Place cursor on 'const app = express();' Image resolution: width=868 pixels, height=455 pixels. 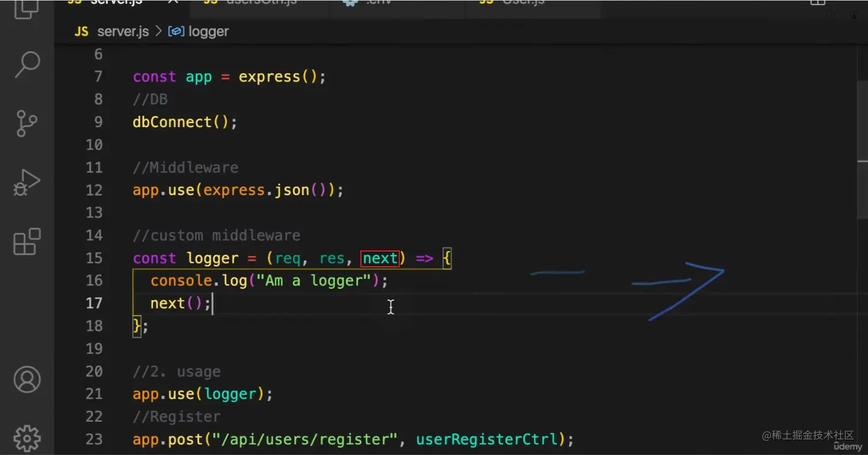(230, 76)
